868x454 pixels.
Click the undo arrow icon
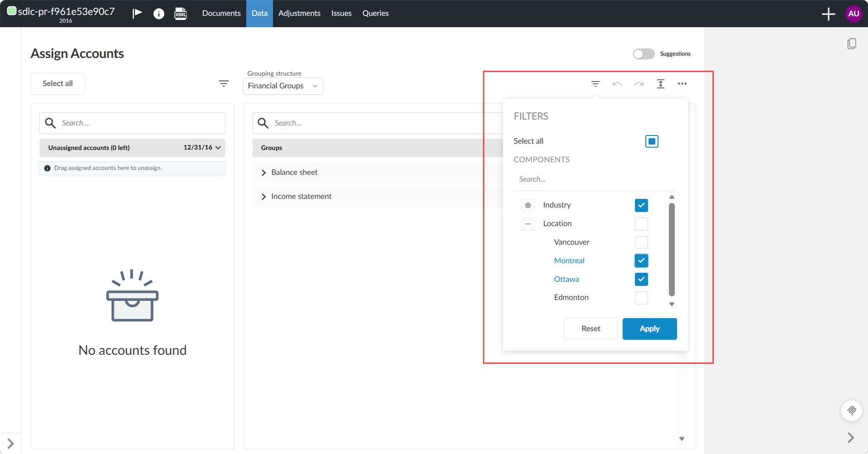tap(617, 84)
